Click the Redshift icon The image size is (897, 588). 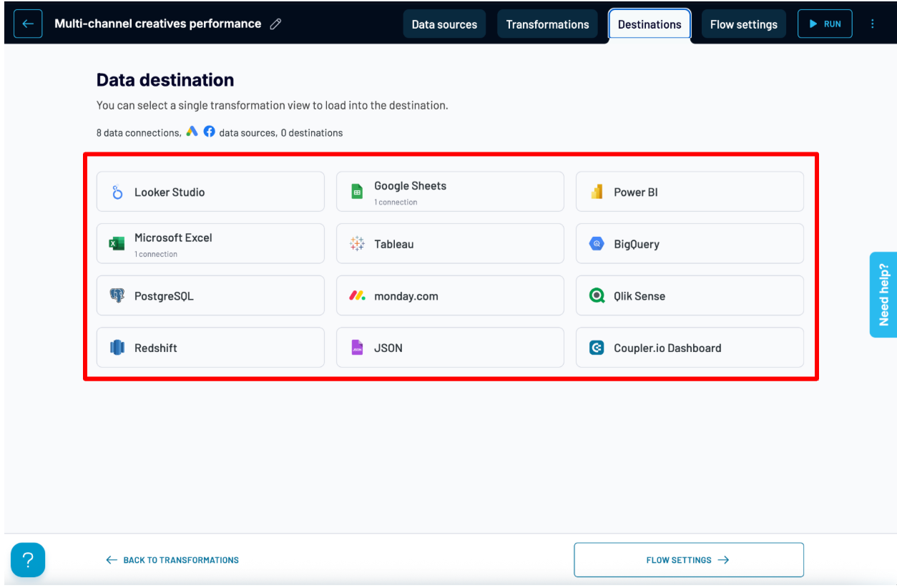[x=117, y=348]
